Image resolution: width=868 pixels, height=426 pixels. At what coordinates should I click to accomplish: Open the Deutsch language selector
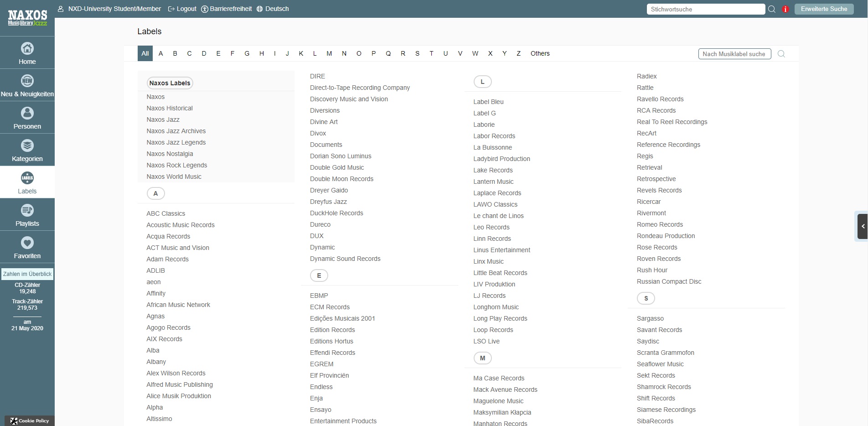click(273, 9)
